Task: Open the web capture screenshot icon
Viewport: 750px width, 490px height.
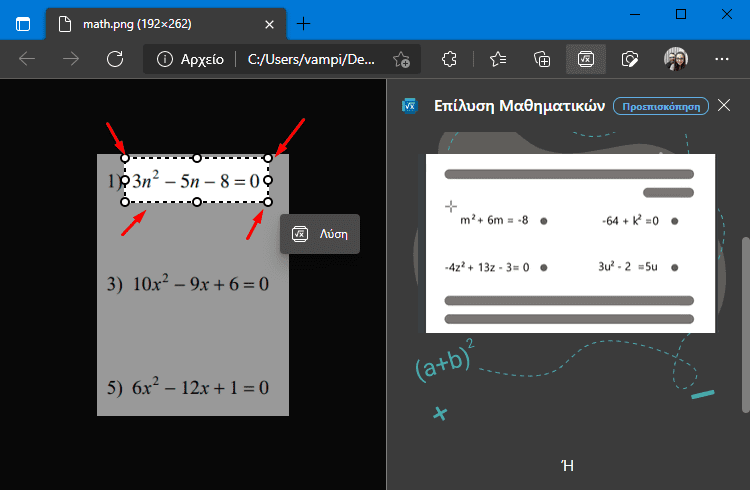Action: coord(629,59)
